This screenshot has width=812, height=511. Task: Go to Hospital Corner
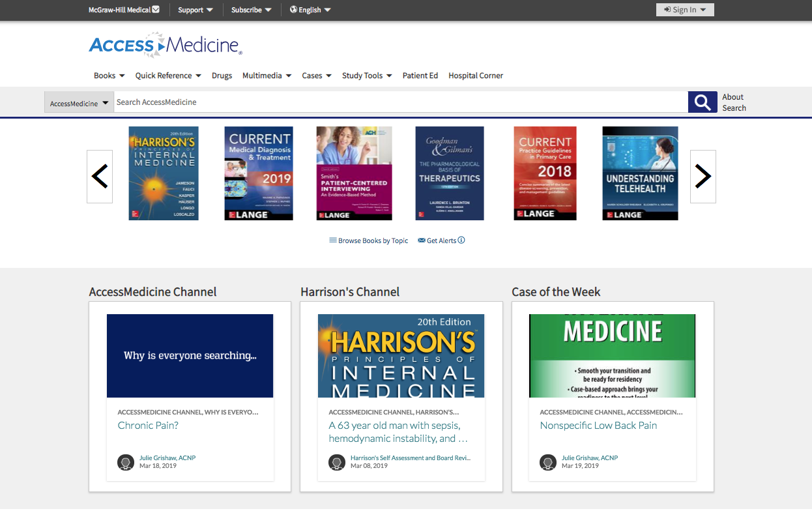pos(476,76)
